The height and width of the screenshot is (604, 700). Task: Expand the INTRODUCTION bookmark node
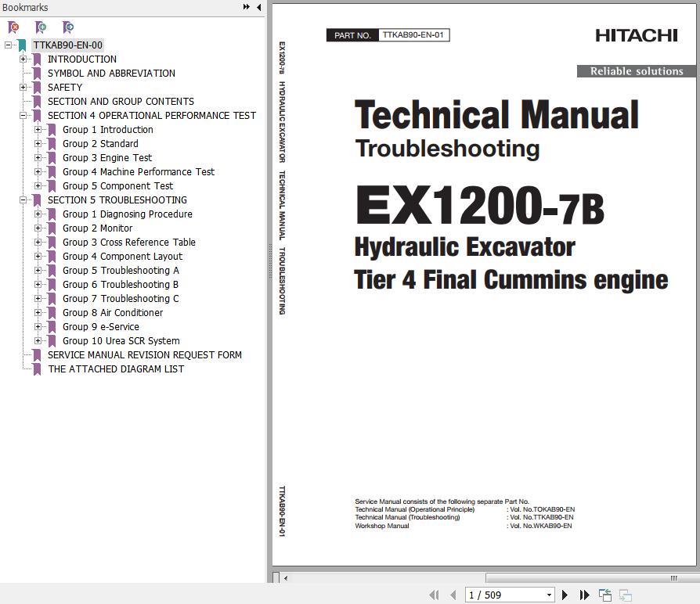[x=23, y=59]
